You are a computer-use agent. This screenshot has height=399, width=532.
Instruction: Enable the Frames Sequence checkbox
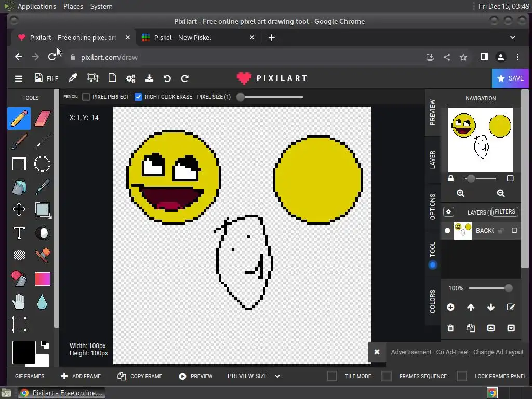pos(387,376)
